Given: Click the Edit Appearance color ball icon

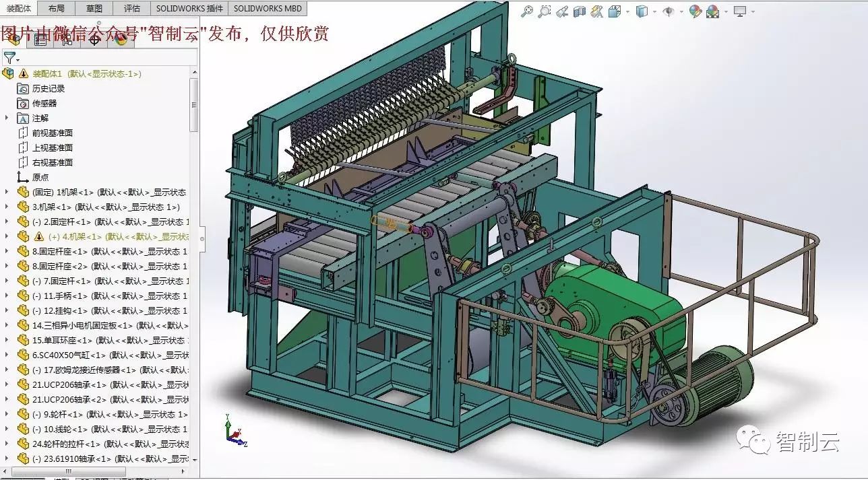Looking at the screenshot, I should (x=695, y=11).
